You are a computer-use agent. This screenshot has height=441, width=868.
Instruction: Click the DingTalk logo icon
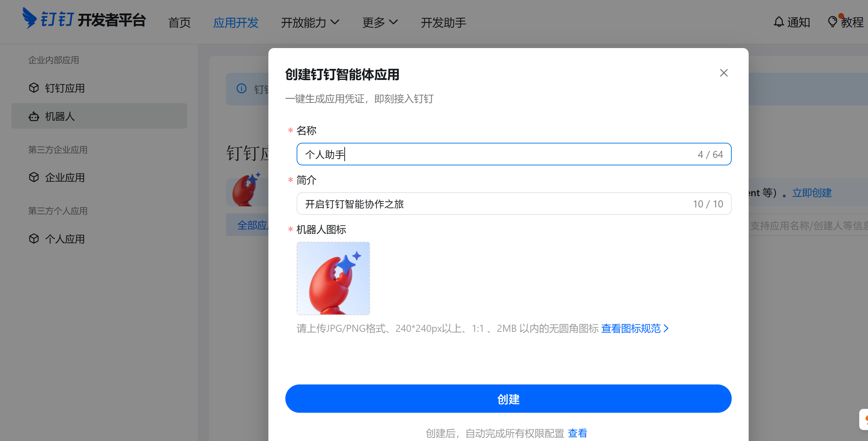(x=29, y=18)
